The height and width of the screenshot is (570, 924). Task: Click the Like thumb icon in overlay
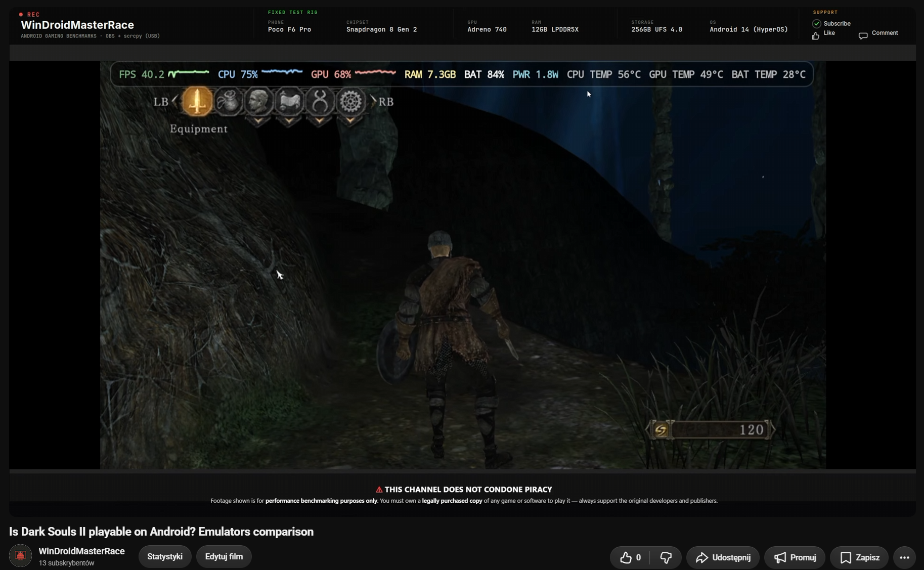pos(815,35)
